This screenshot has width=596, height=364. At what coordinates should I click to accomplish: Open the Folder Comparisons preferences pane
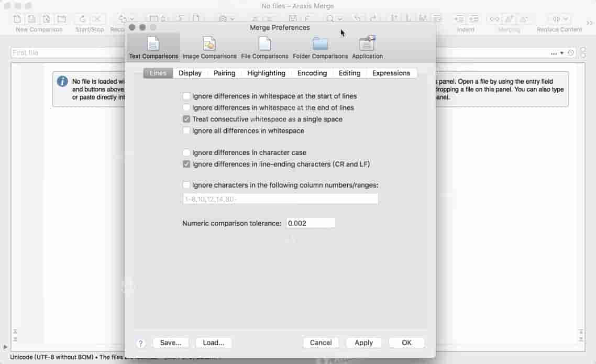tap(320, 48)
